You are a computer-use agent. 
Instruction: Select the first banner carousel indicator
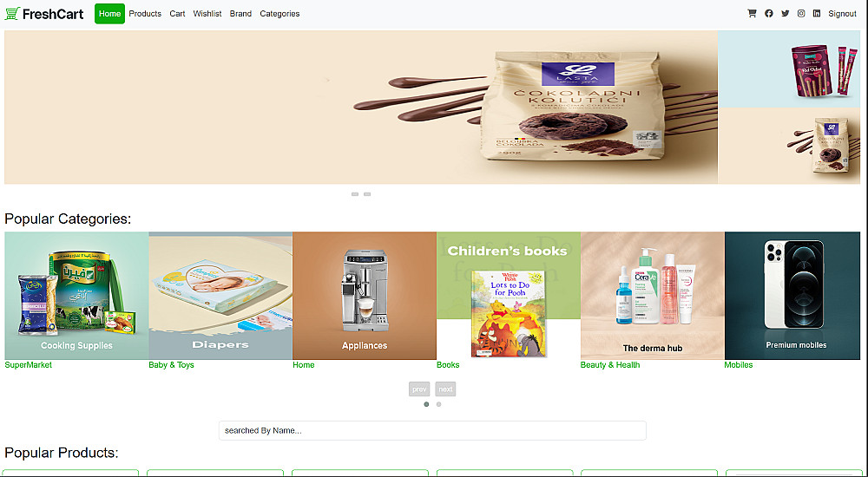pos(355,194)
